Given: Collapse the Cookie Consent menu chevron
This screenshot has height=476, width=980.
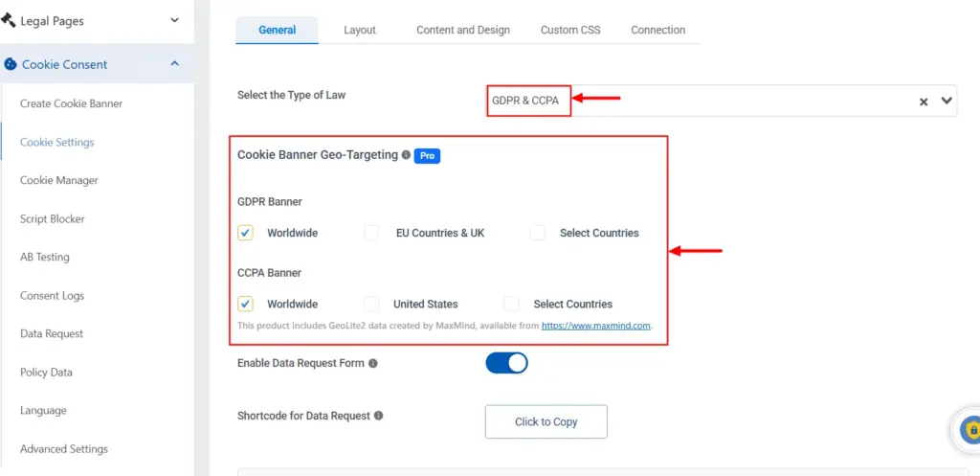Looking at the screenshot, I should pos(175,64).
